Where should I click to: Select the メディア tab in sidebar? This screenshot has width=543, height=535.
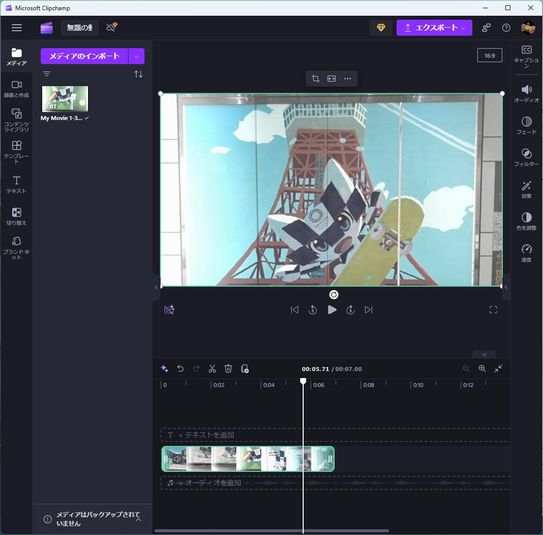tap(16, 57)
